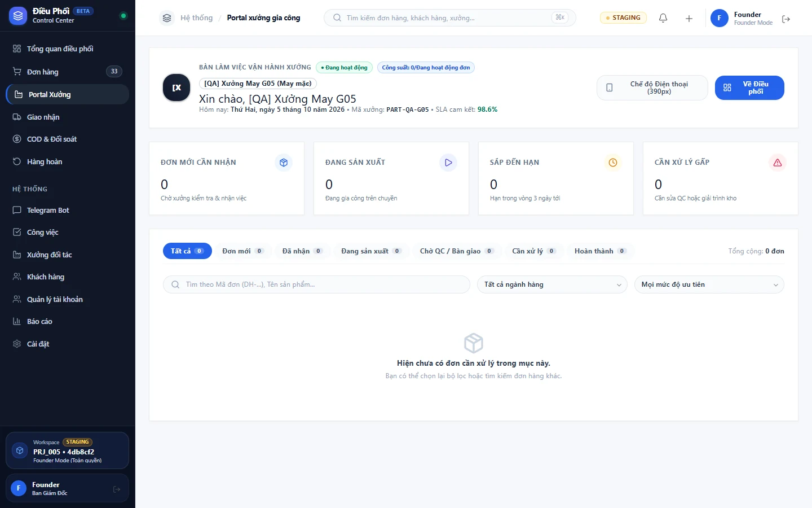Select the Tất cả tab
Viewport: 812px width, 508px height.
pyautogui.click(x=187, y=251)
